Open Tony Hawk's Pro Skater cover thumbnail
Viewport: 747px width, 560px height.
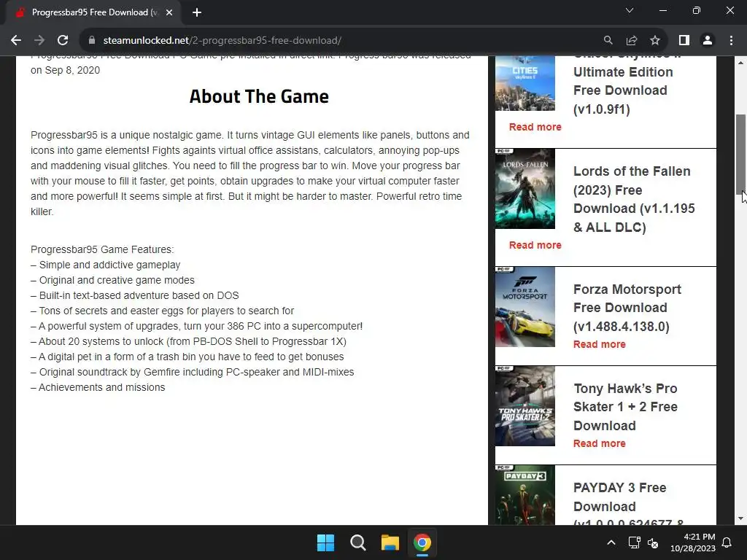(525, 405)
